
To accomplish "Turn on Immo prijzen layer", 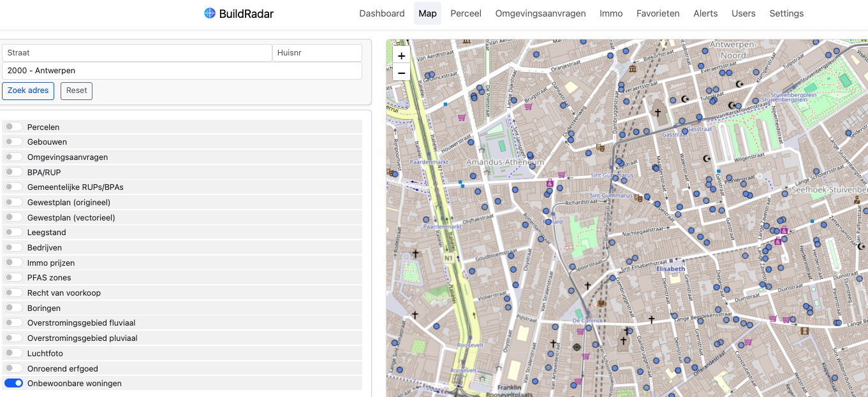I will point(13,263).
